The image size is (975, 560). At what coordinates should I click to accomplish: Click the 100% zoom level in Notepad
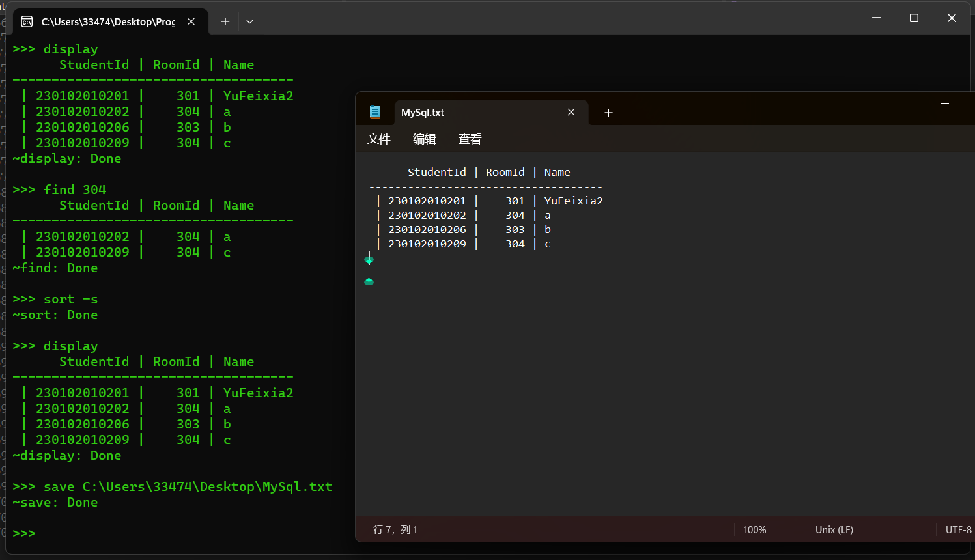(x=754, y=530)
